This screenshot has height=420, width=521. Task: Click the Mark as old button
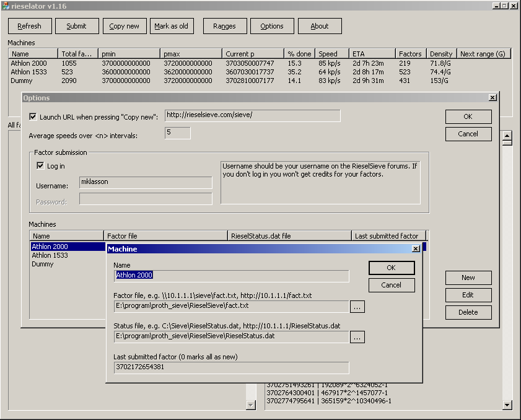click(x=172, y=26)
